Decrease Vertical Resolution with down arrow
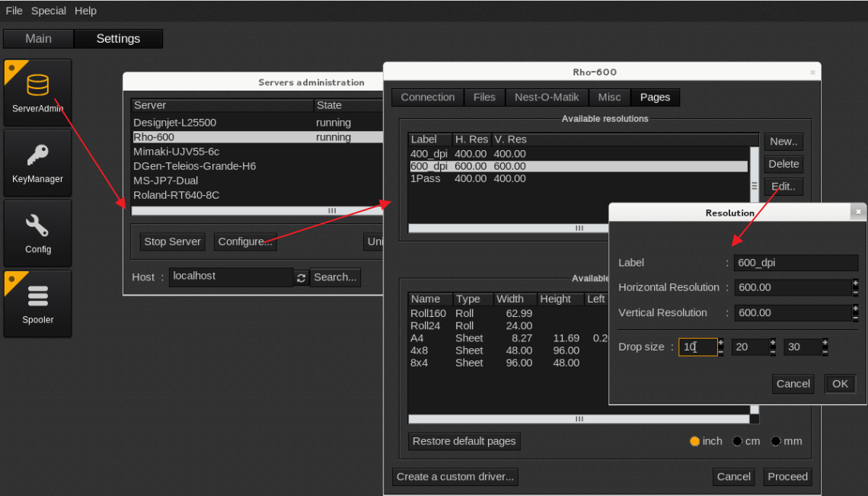The height and width of the screenshot is (496, 868). pos(855,317)
